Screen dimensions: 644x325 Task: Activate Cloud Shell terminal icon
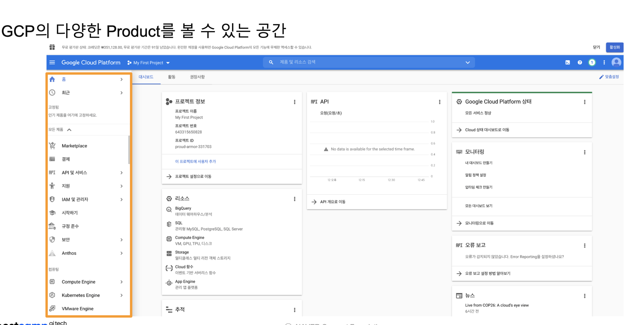click(x=568, y=63)
